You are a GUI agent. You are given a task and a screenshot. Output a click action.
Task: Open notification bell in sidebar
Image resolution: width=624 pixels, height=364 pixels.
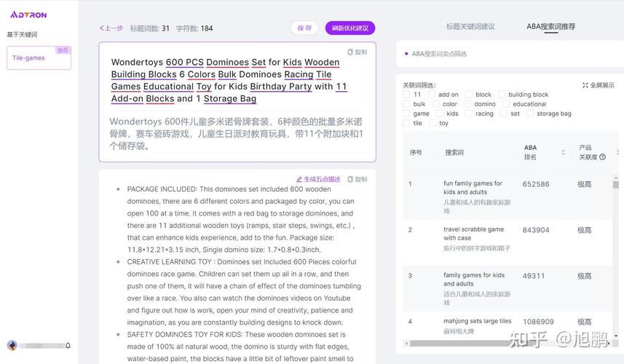pos(68,345)
